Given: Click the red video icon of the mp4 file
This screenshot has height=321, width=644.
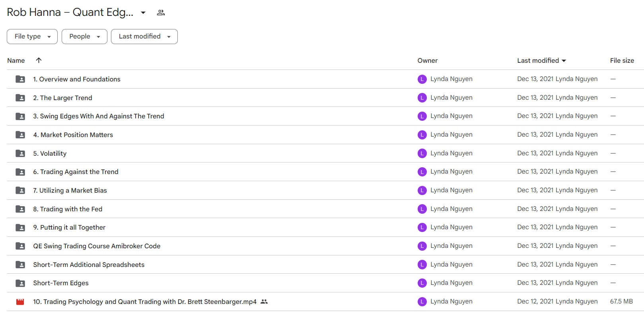Looking at the screenshot, I should coord(20,302).
